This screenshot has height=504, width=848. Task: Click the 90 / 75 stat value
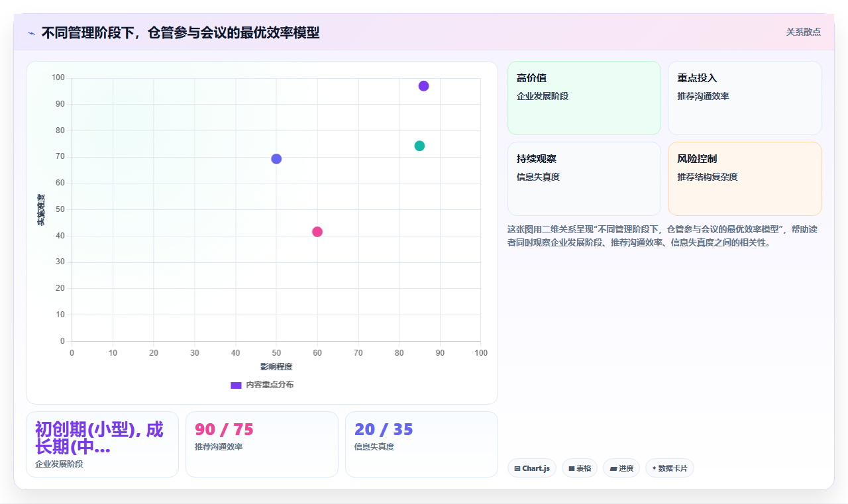(x=224, y=429)
